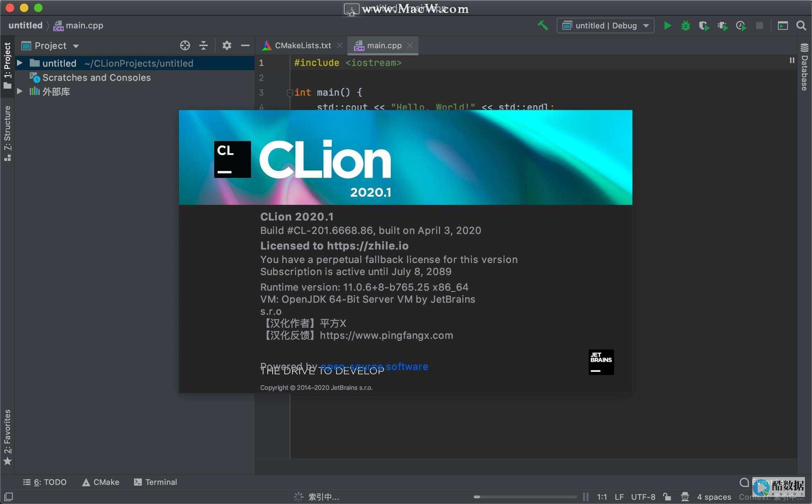The width and height of the screenshot is (812, 504).
Task: Open run configuration dropdown untitled | Debug
Action: tap(605, 26)
